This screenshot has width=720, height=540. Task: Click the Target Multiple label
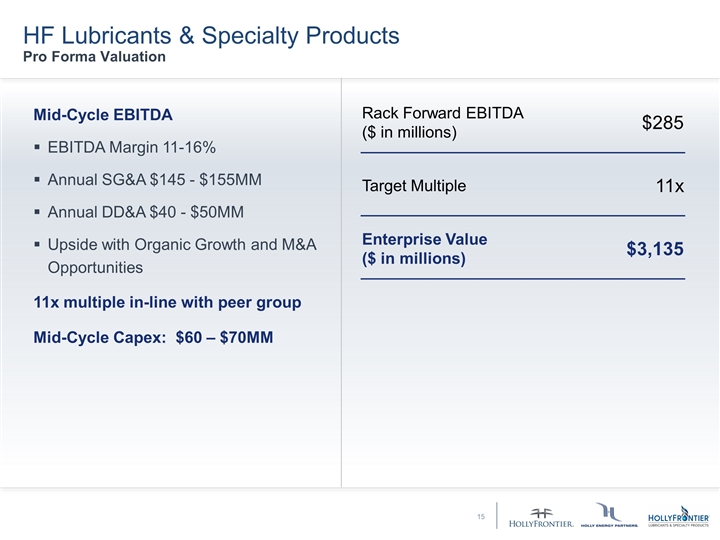pos(413,187)
